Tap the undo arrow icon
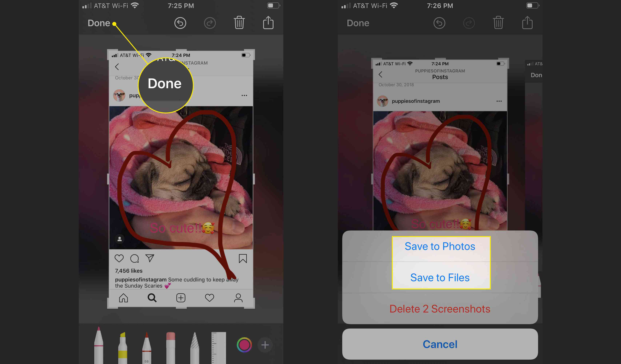 tap(181, 23)
